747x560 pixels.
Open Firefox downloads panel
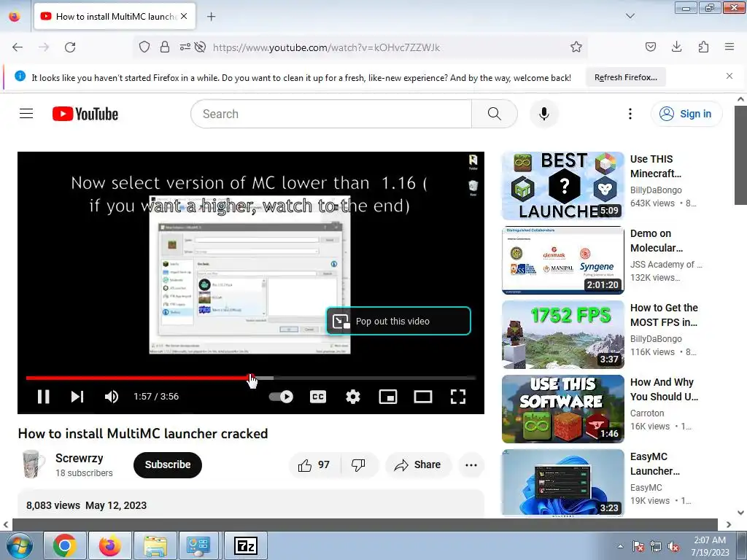[676, 47]
